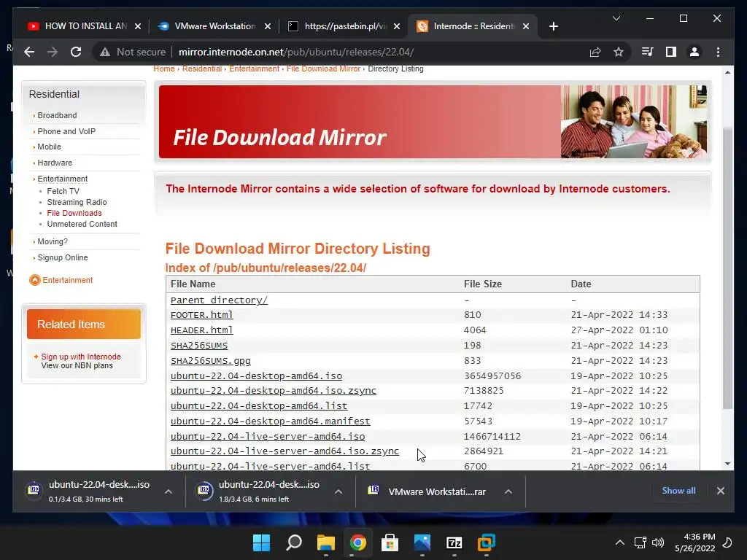This screenshot has width=747, height=560.
Task: Expand options for VMware Workstation rar download
Action: pos(508,491)
